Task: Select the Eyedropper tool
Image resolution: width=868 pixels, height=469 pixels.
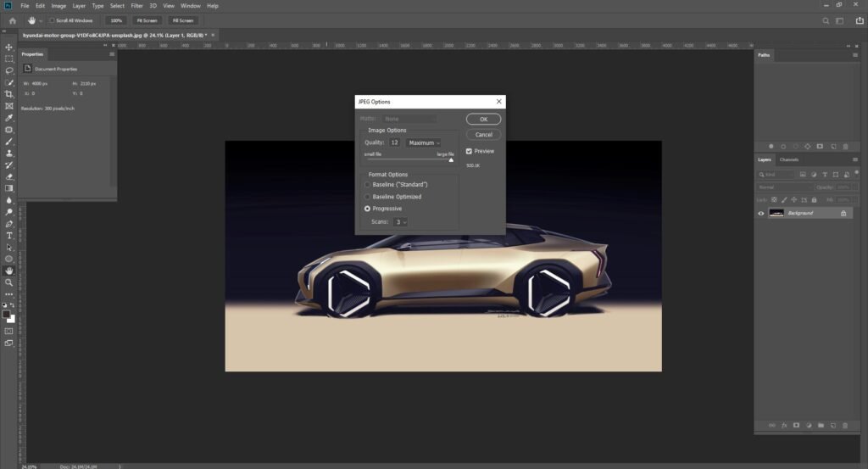Action: tap(8, 118)
